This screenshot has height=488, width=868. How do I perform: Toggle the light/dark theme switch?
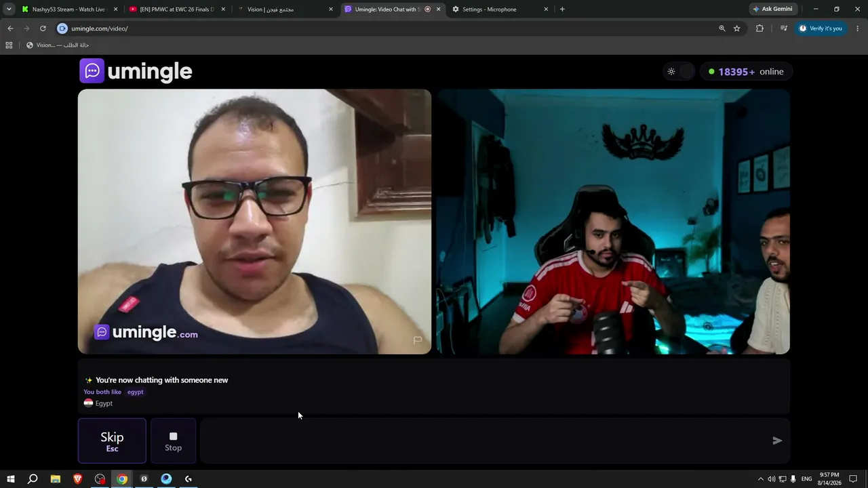click(679, 71)
